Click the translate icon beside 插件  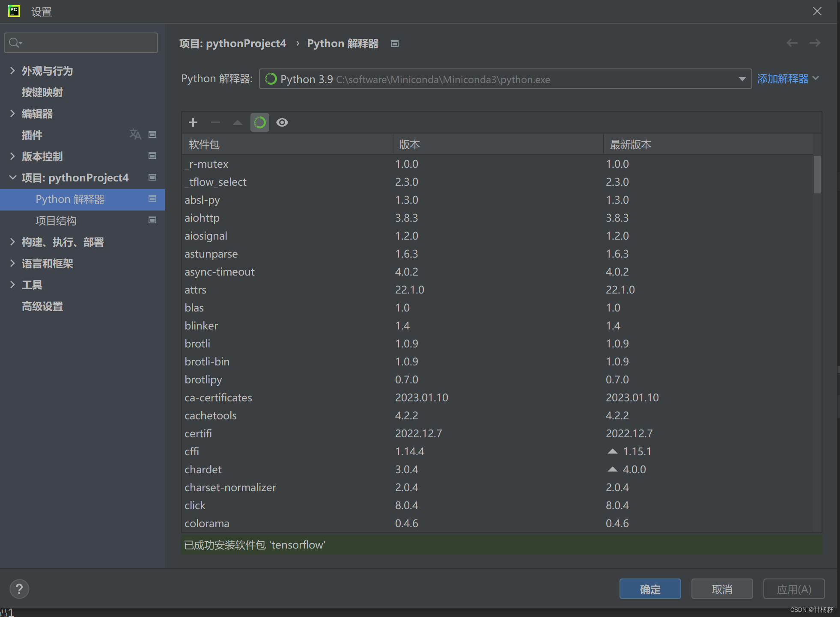click(x=135, y=134)
